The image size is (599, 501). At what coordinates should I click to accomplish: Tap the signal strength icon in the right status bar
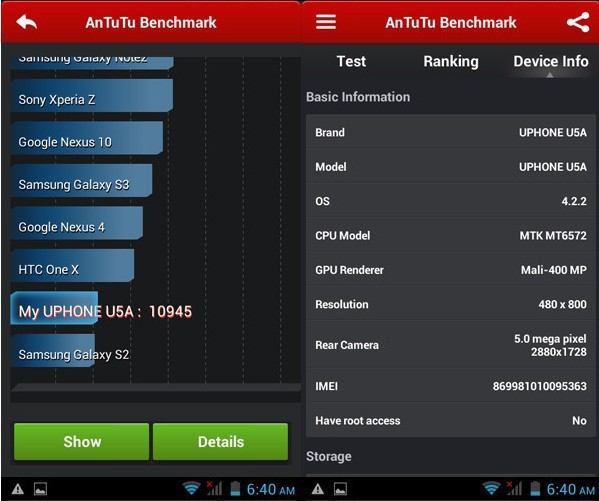[x=514, y=488]
